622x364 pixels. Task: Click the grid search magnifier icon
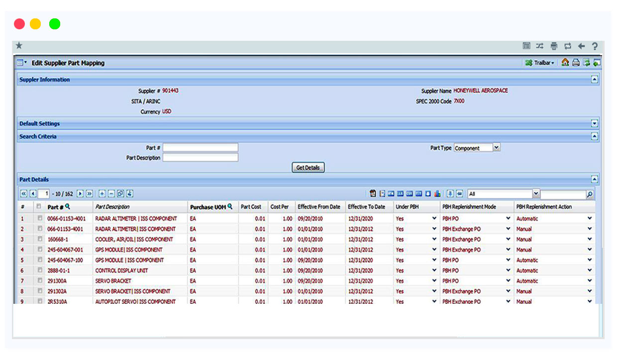(590, 194)
